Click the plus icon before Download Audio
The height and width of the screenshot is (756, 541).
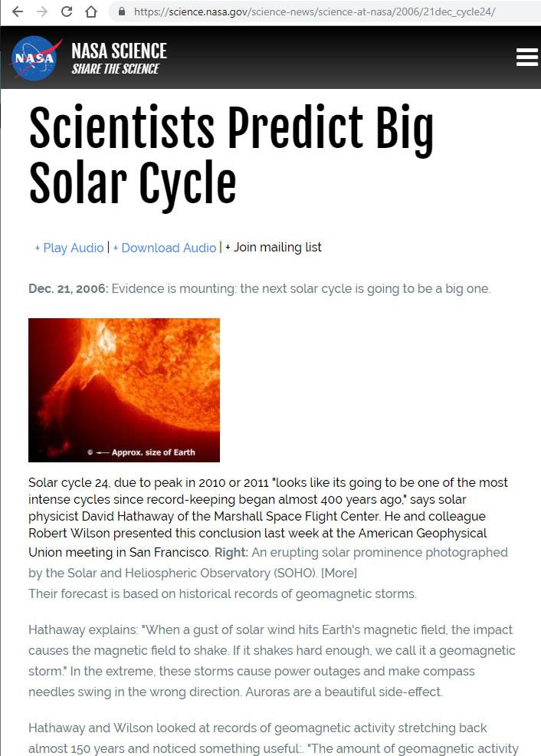point(116,248)
